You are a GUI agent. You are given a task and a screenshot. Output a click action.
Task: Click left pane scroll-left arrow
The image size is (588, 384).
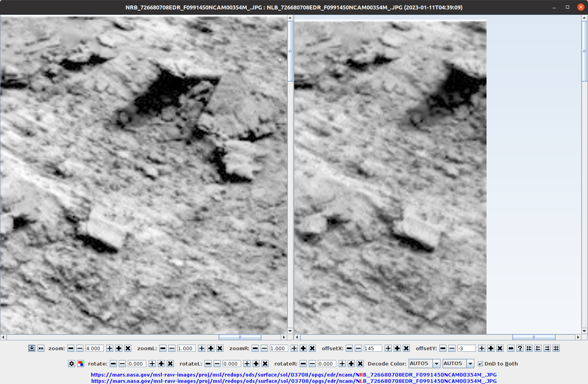pyautogui.click(x=4, y=337)
